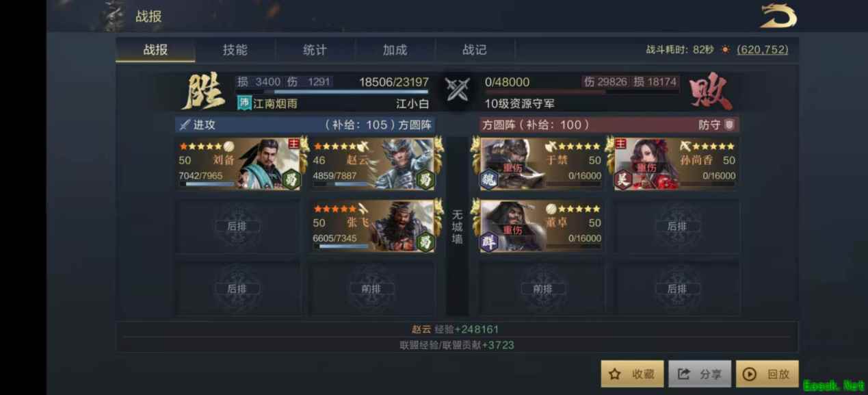Click the 吴 faction badge on 孙尚香's card
868x395 pixels.
click(x=623, y=179)
